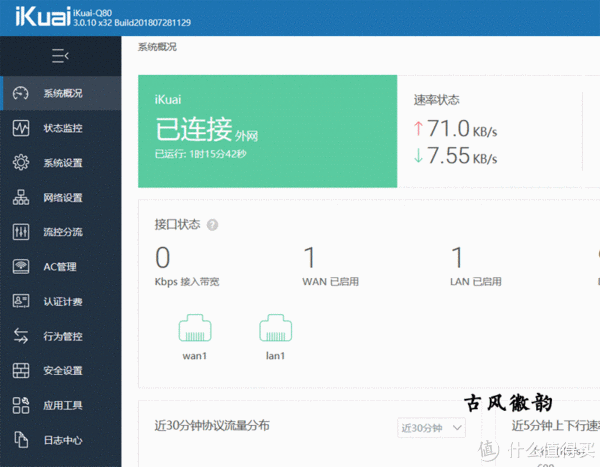Click the wan1 label
600x467 pixels.
pyautogui.click(x=195, y=356)
